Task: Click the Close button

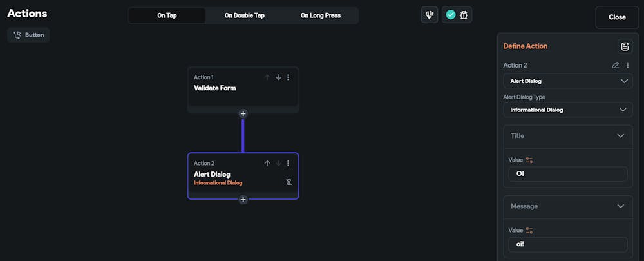Action: click(x=617, y=17)
